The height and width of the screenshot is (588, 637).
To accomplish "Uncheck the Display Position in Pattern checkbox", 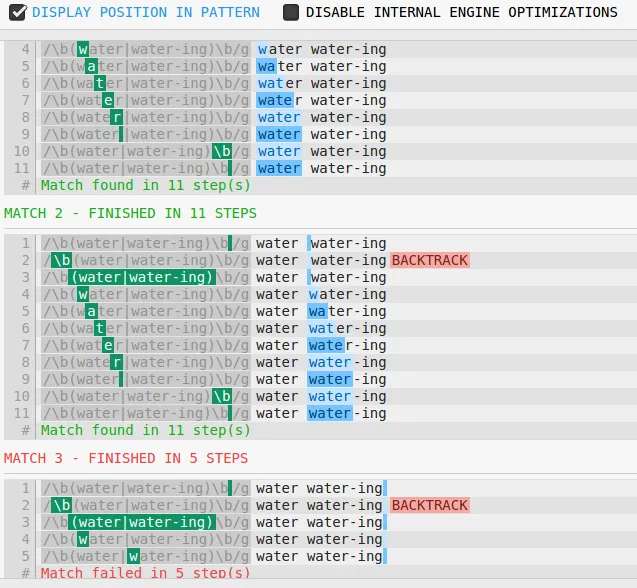I will coord(17,13).
